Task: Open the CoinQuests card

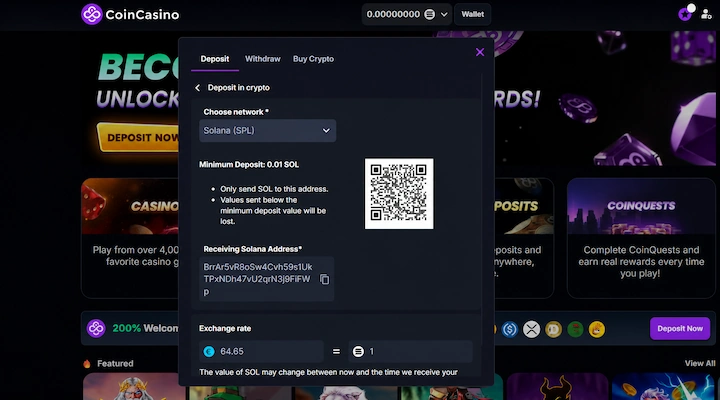Action: (x=641, y=238)
